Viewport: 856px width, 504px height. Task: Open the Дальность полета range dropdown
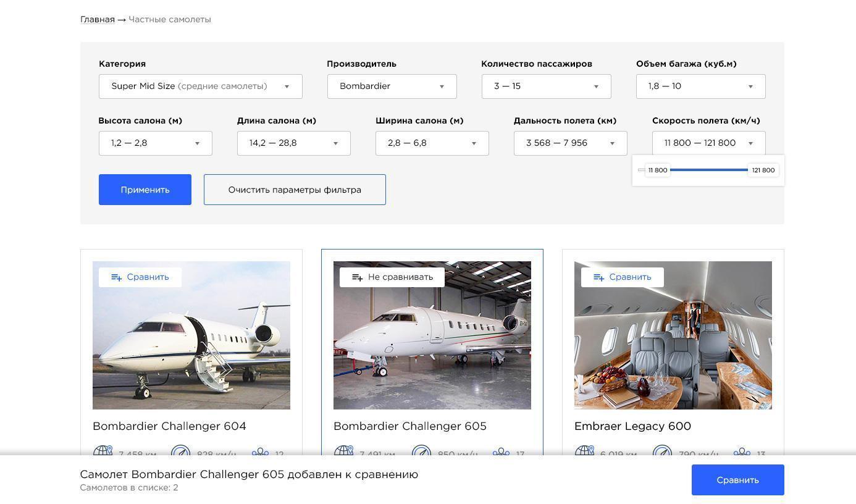(x=570, y=143)
